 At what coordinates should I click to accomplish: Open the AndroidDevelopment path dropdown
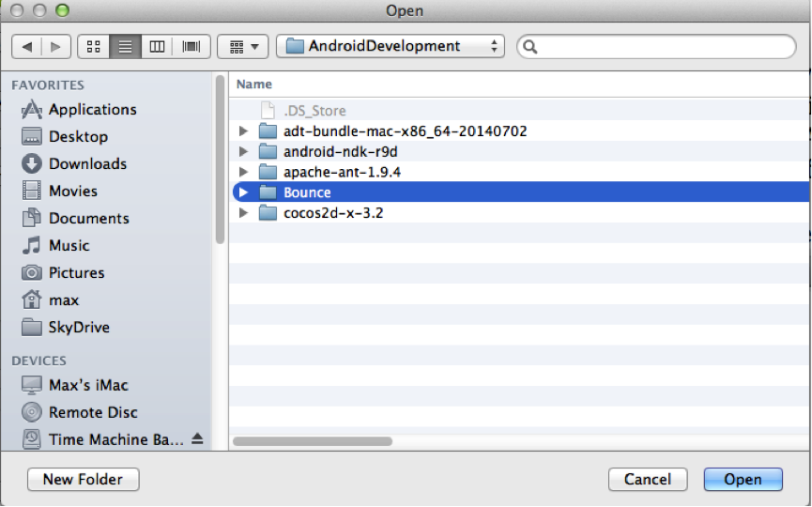[x=391, y=47]
